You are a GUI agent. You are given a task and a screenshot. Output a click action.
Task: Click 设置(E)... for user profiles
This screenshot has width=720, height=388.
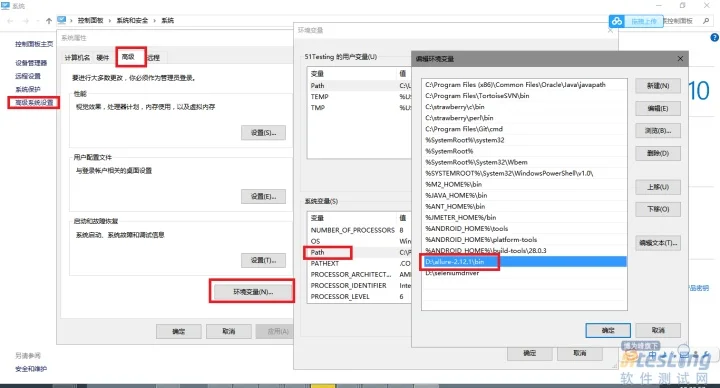coord(264,197)
